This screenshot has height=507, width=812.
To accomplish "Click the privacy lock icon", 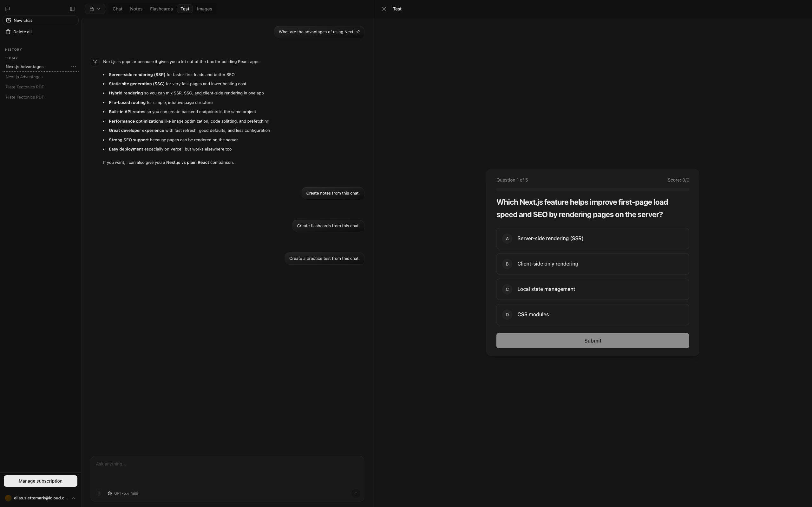I will pos(91,9).
